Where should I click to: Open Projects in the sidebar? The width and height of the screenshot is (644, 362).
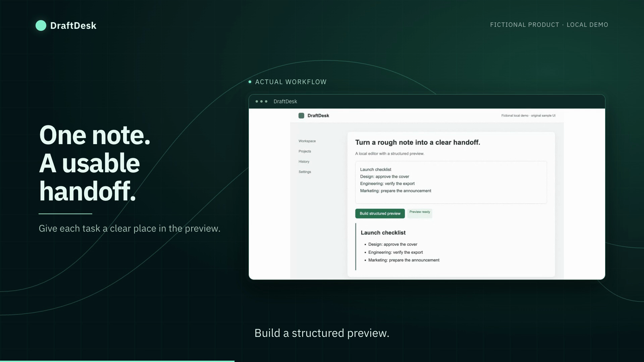tap(305, 152)
